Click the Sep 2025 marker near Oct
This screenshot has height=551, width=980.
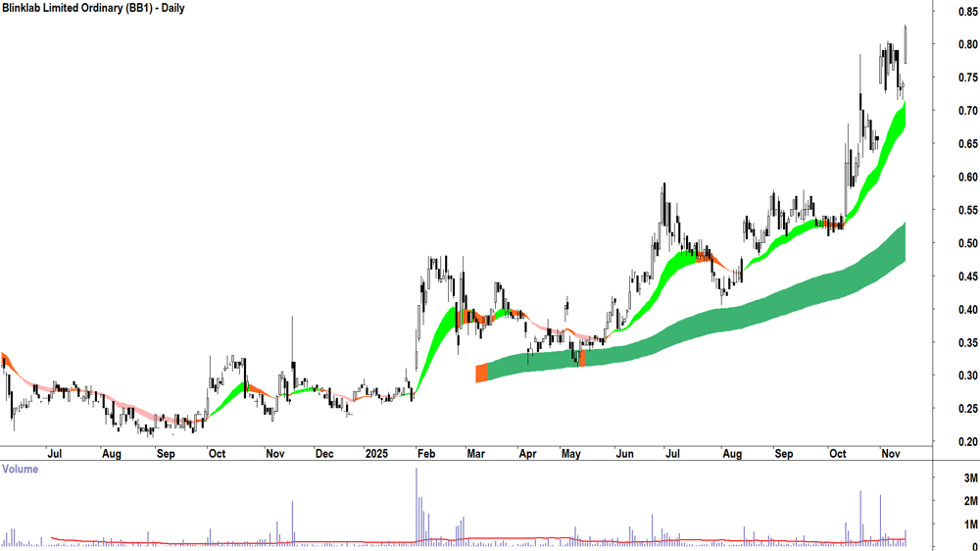tap(784, 453)
